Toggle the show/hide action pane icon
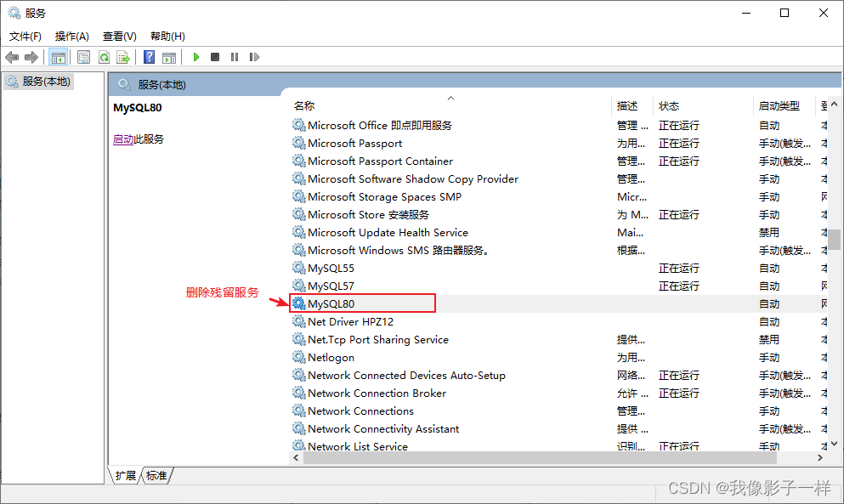 (x=169, y=57)
